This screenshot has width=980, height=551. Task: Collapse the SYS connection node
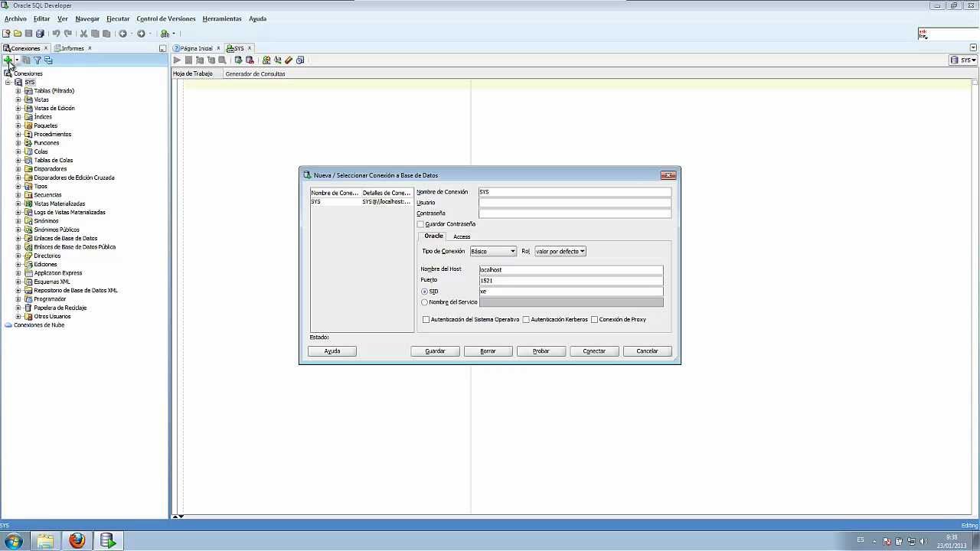pyautogui.click(x=8, y=82)
